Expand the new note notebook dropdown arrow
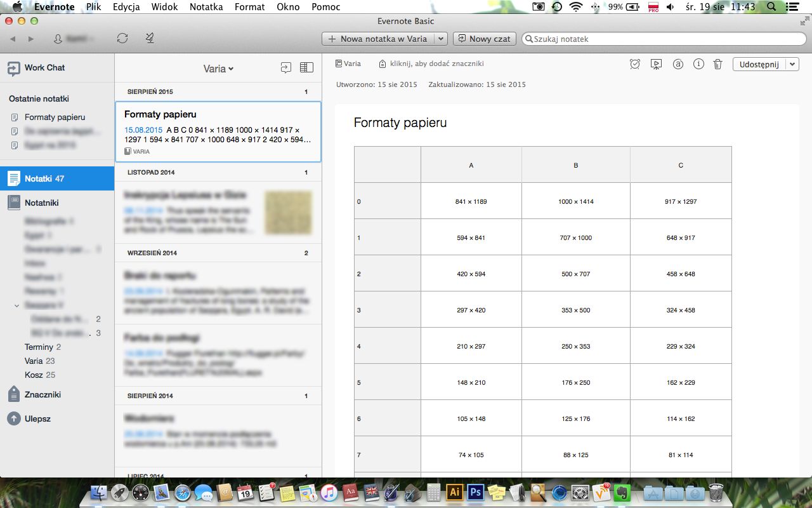This screenshot has height=508, width=812. point(442,39)
